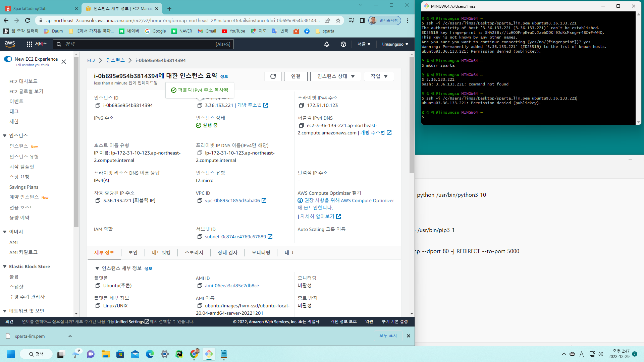The width and height of the screenshot is (644, 362).
Task: Switch to the 스토리지 tab
Action: [194, 253]
